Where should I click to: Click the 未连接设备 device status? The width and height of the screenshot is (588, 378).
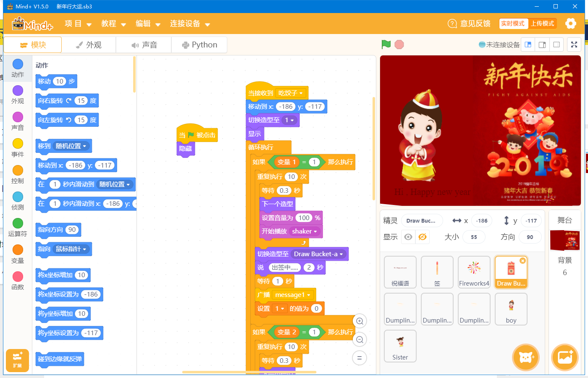(499, 45)
